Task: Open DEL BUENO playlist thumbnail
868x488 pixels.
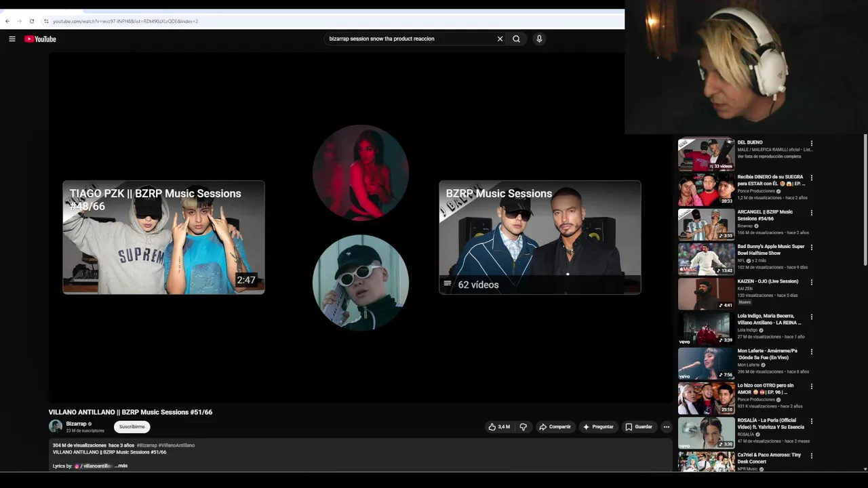Action: point(706,155)
